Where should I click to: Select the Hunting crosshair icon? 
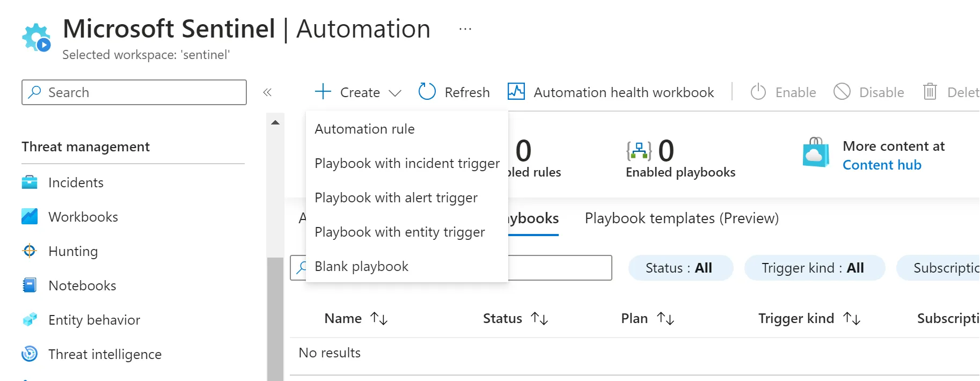pyautogui.click(x=30, y=251)
